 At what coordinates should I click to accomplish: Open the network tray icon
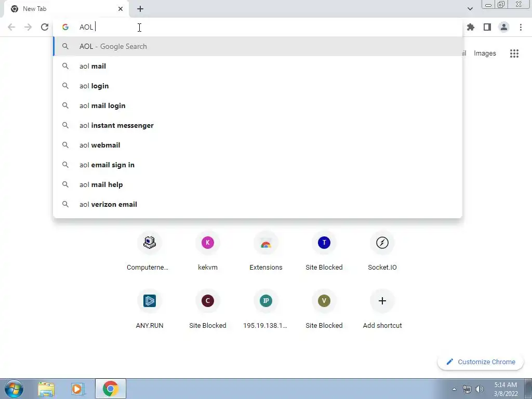467,389
